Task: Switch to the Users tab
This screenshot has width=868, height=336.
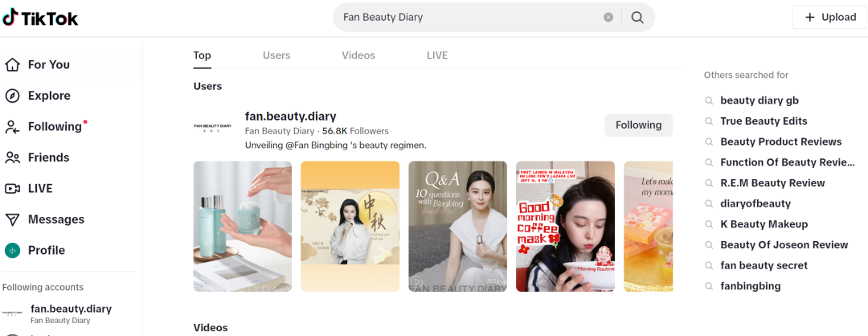Action: pos(276,55)
